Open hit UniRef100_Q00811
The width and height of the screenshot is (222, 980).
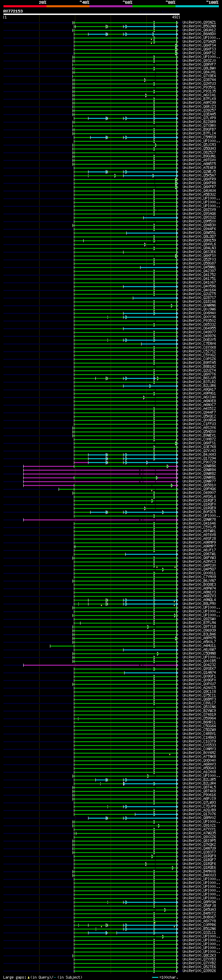(199, 573)
